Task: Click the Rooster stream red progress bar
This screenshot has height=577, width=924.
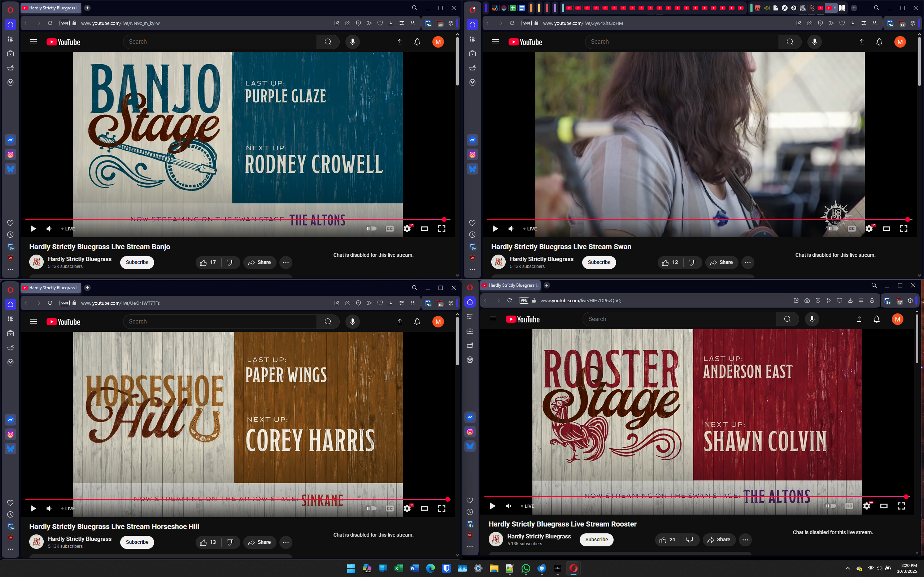Action: coord(687,497)
